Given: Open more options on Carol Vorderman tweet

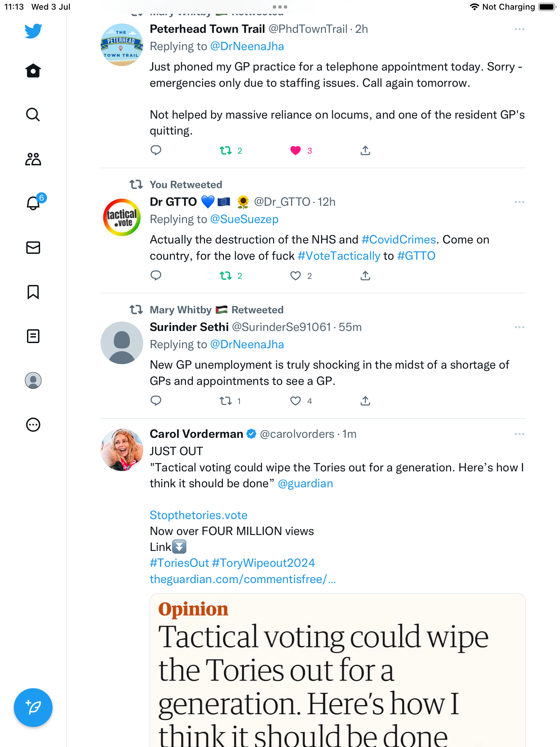Looking at the screenshot, I should (x=519, y=434).
